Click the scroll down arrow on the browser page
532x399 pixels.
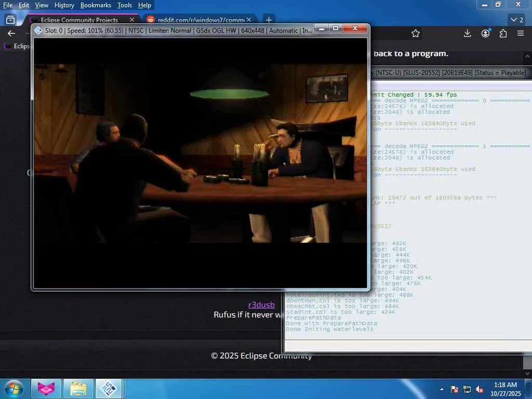click(x=528, y=374)
